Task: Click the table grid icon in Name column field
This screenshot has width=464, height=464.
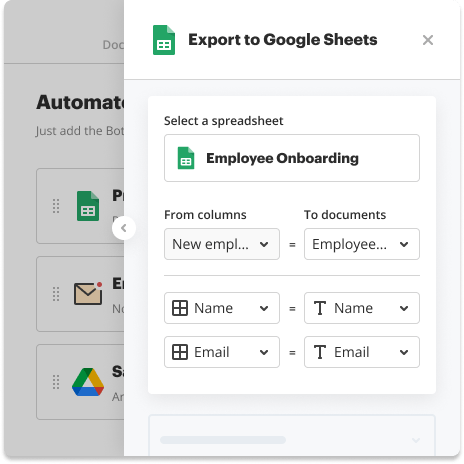Action: pos(180,308)
